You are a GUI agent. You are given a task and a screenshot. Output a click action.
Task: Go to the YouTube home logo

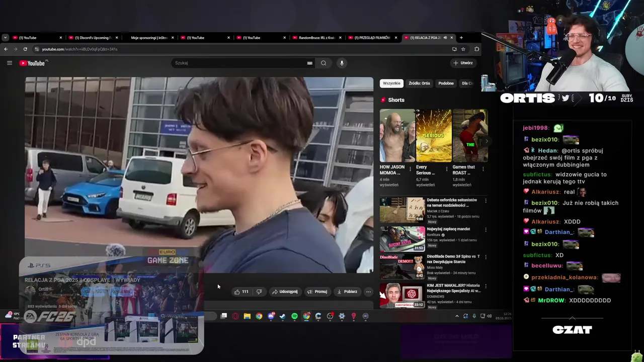(x=32, y=63)
